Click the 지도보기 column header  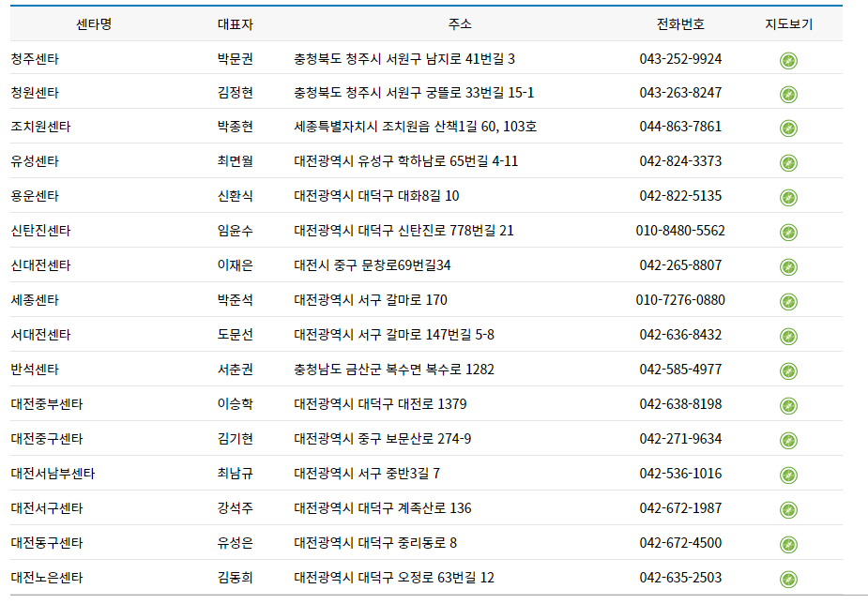tap(788, 24)
